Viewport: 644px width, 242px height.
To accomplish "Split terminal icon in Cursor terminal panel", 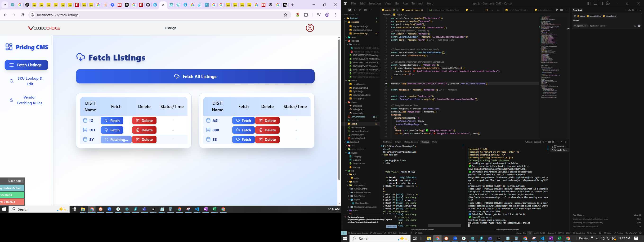I will (550, 142).
